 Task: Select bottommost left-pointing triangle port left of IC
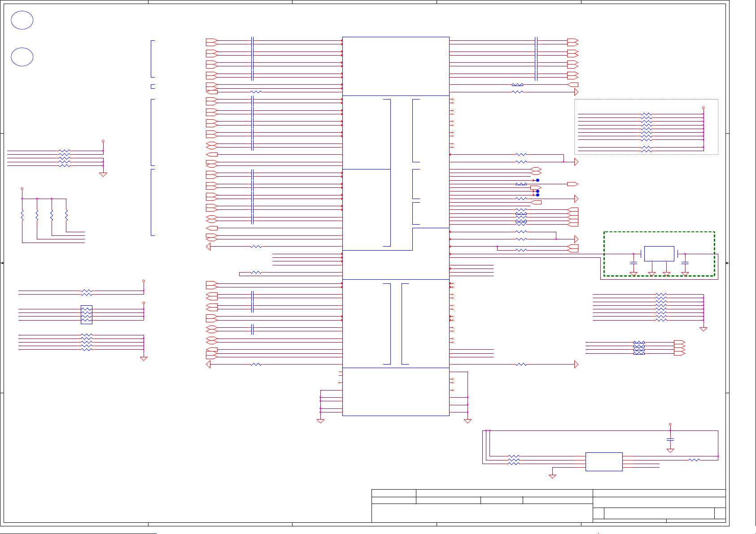coord(208,365)
